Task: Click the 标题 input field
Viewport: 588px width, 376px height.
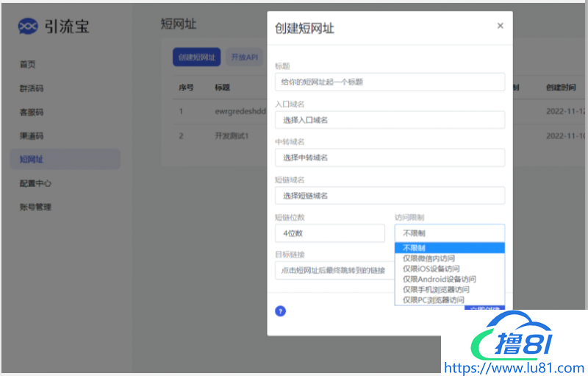Action: point(390,82)
